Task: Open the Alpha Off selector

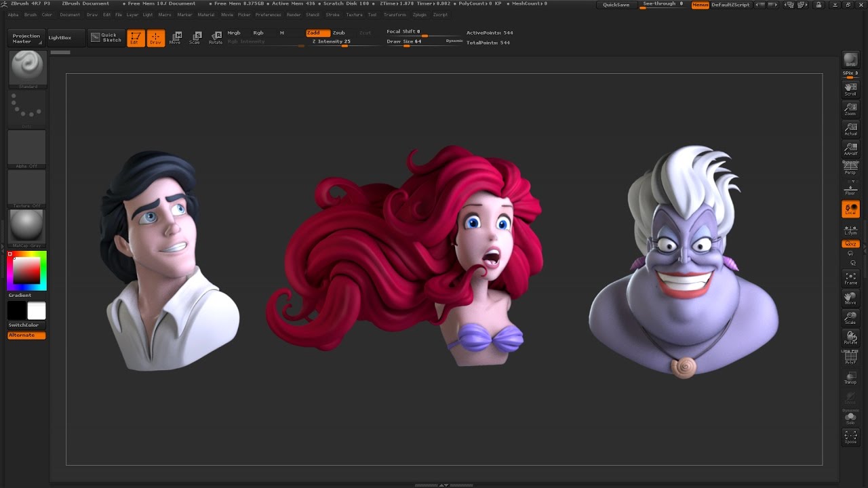Action: pyautogui.click(x=27, y=148)
